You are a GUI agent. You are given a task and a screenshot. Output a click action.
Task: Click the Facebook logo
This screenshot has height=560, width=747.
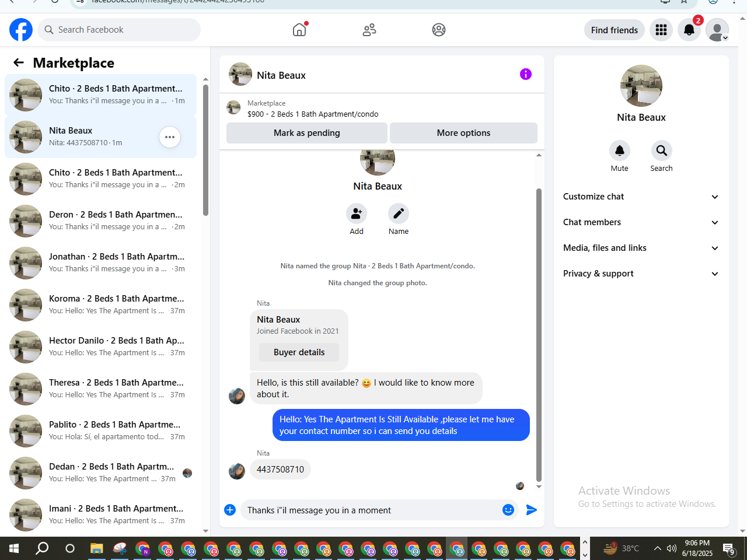click(21, 30)
